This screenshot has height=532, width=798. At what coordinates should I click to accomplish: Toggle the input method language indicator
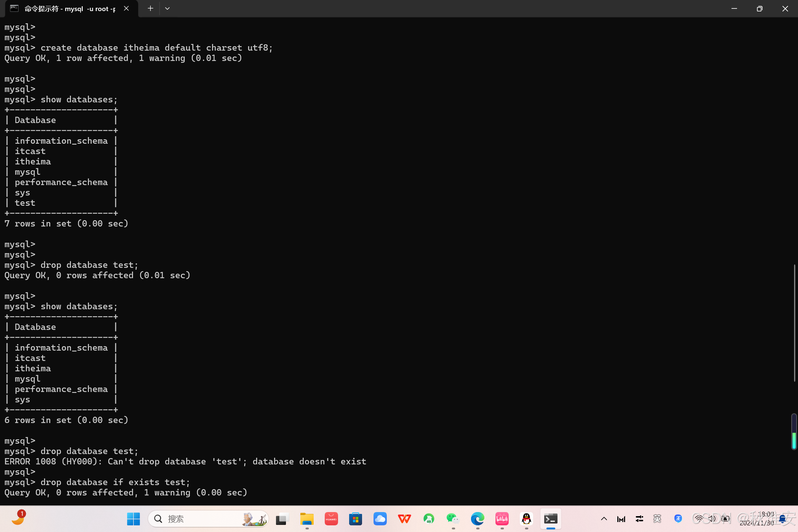click(657, 519)
